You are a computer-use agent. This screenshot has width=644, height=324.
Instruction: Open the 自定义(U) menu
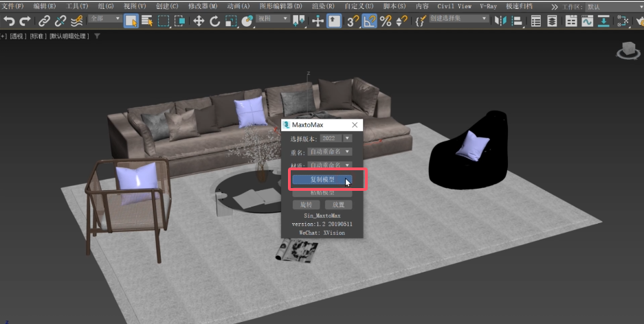click(359, 6)
